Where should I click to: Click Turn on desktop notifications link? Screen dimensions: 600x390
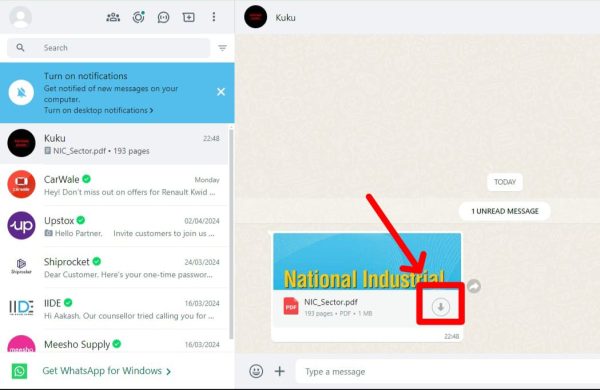[98, 110]
